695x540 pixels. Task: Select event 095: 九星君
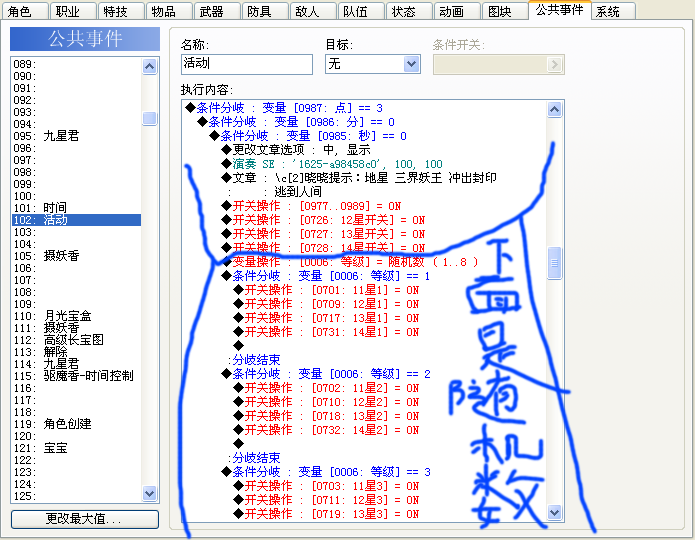(x=76, y=136)
